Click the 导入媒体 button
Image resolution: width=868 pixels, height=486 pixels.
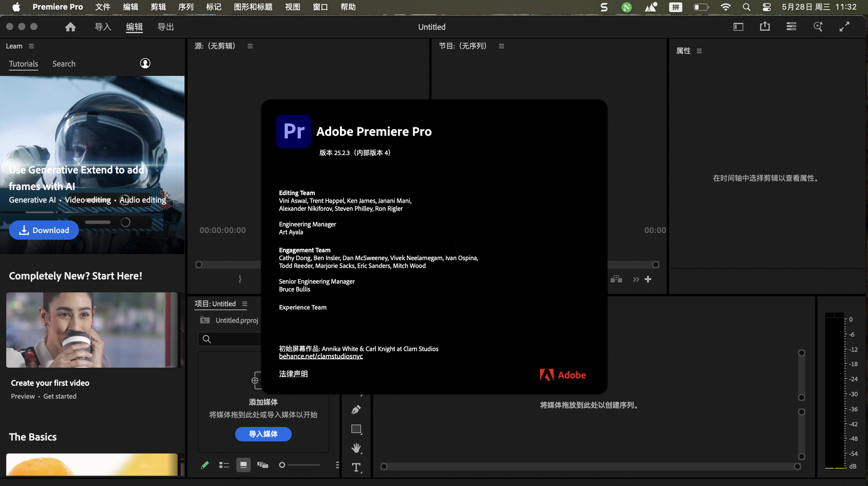click(263, 434)
